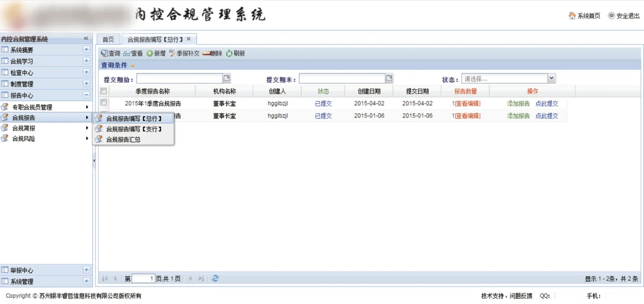Select 合规报告编写【支行】 from submenu
644x304 pixels.
point(134,129)
